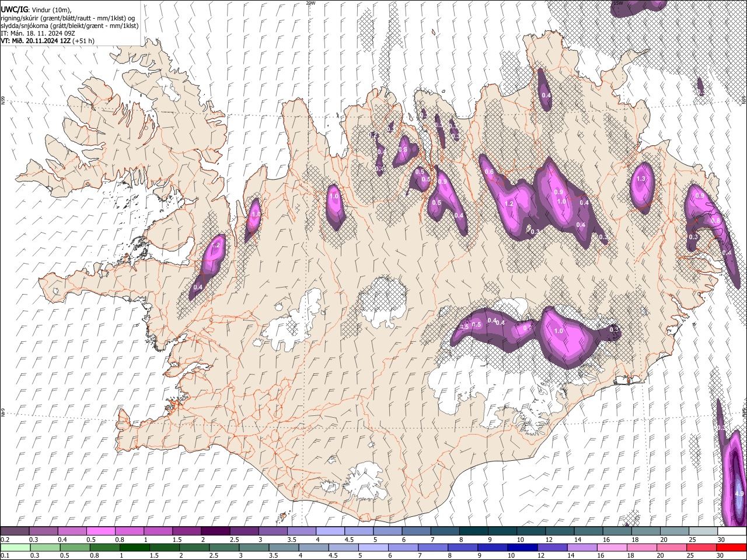Click the 4.5 swatch in the top legend row
This screenshot has width=747, height=560.
[359, 531]
